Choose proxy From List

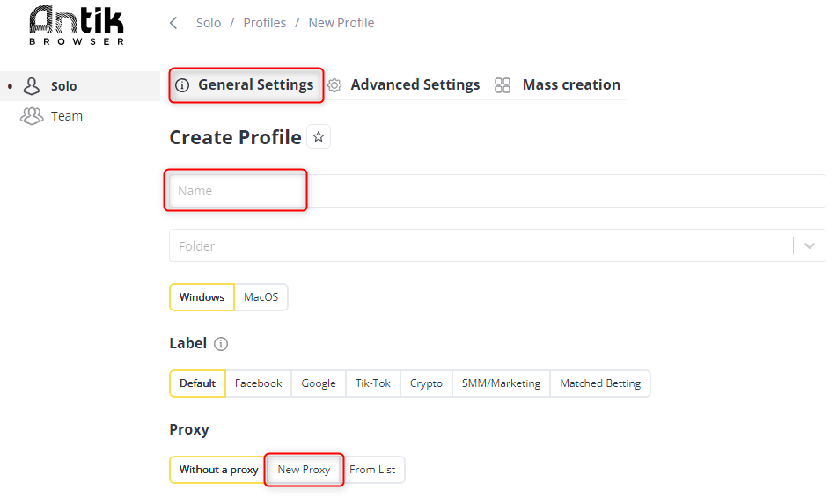coord(372,470)
